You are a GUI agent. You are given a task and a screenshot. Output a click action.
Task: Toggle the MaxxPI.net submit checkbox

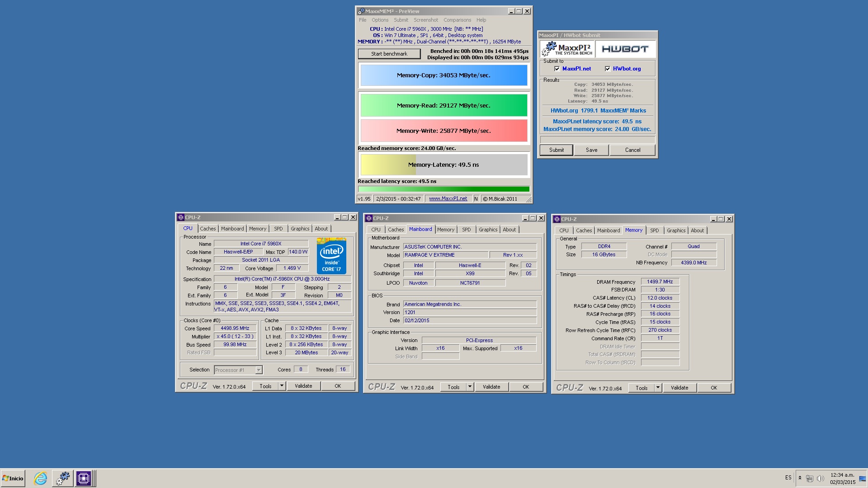pos(557,69)
